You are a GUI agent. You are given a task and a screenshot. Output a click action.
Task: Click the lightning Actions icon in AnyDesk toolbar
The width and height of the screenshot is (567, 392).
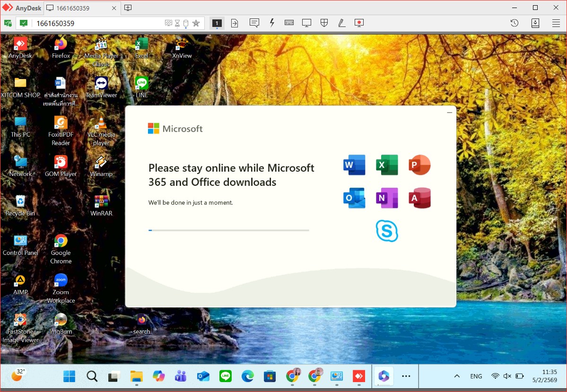(272, 23)
